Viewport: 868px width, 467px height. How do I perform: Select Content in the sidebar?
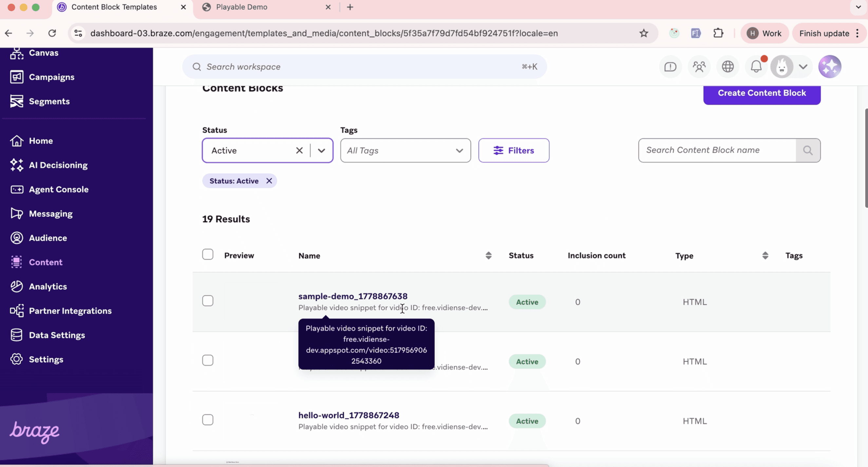click(36, 262)
